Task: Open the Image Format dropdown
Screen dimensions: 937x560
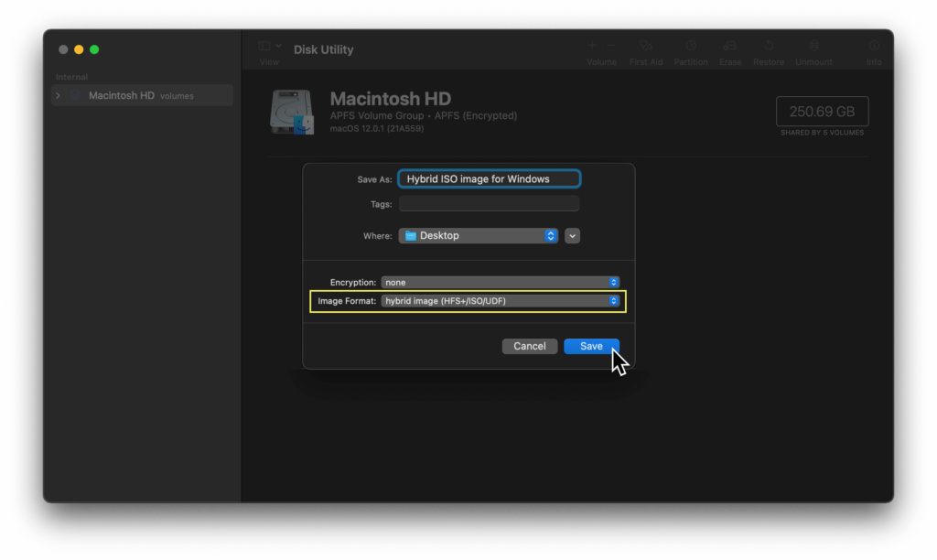Action: (x=501, y=301)
